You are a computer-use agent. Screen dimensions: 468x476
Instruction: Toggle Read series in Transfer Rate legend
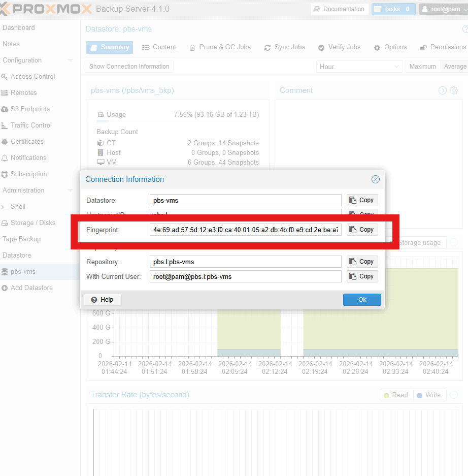(395, 395)
